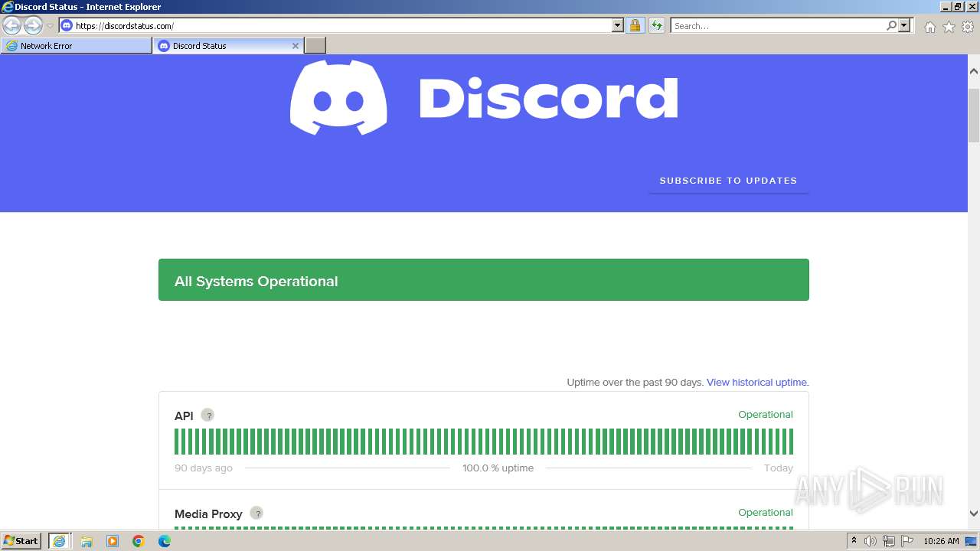Click Subscribe To Updates button
Viewport: 980px width, 551px height.
click(728, 181)
